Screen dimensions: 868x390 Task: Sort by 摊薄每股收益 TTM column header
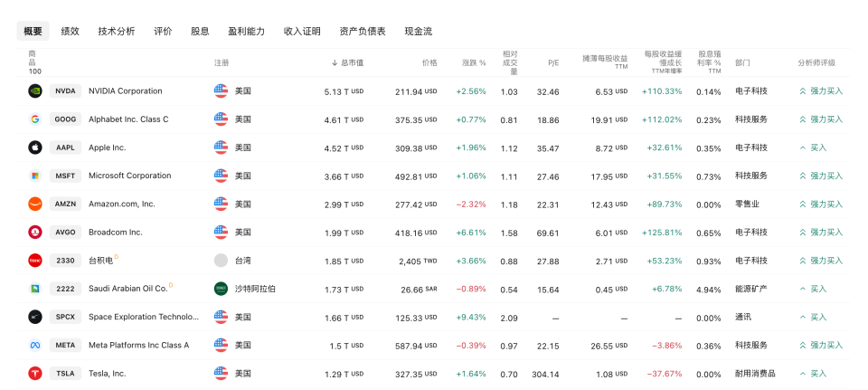click(605, 61)
